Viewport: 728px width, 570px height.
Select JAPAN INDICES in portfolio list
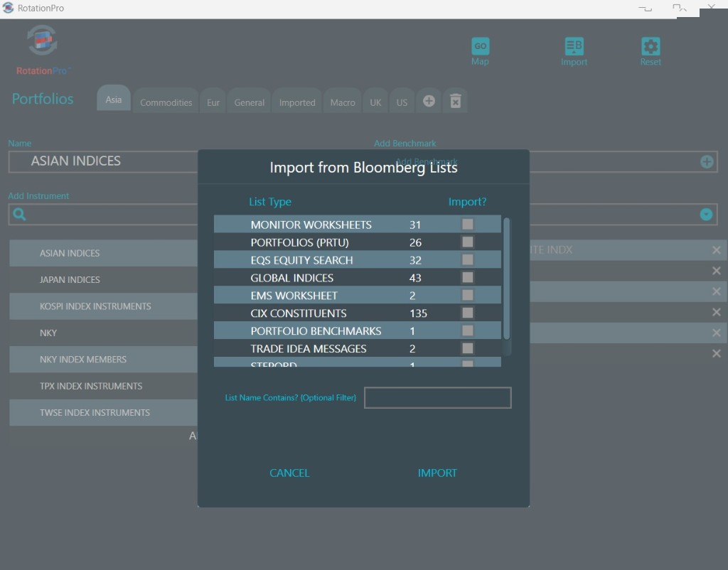tap(103, 279)
